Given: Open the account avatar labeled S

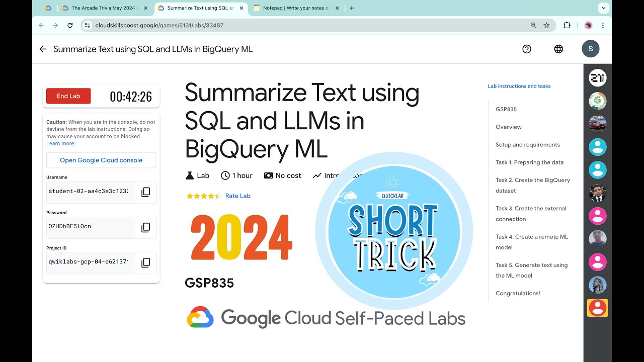Looking at the screenshot, I should click(x=591, y=49).
